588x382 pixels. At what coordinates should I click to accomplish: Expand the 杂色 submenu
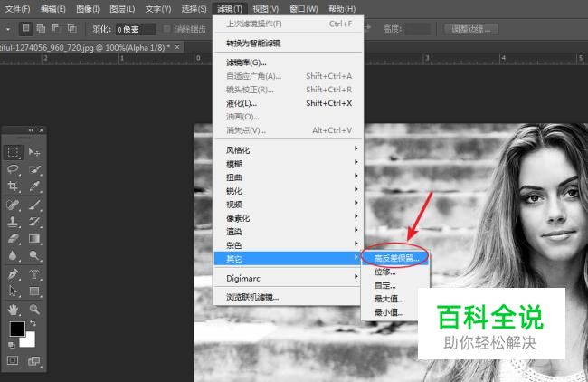click(288, 244)
